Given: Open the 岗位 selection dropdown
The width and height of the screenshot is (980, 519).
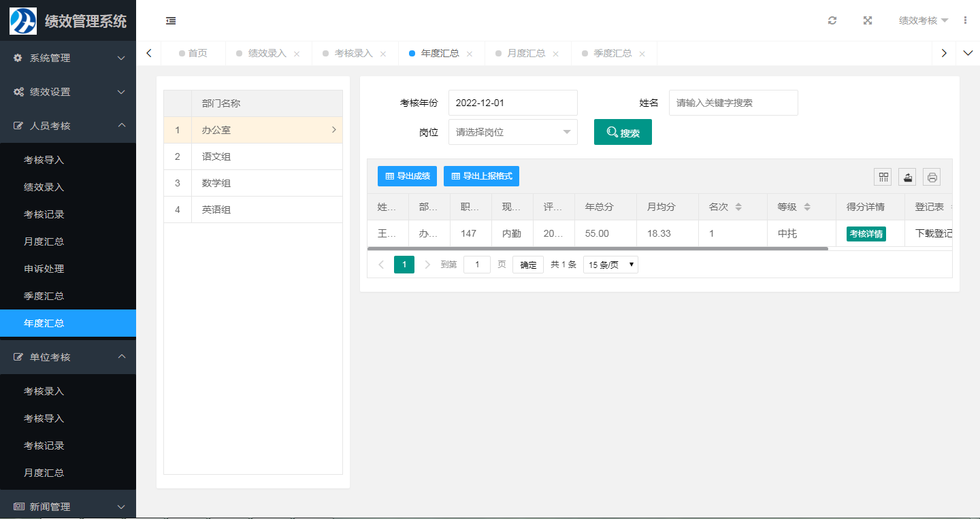Looking at the screenshot, I should click(512, 132).
